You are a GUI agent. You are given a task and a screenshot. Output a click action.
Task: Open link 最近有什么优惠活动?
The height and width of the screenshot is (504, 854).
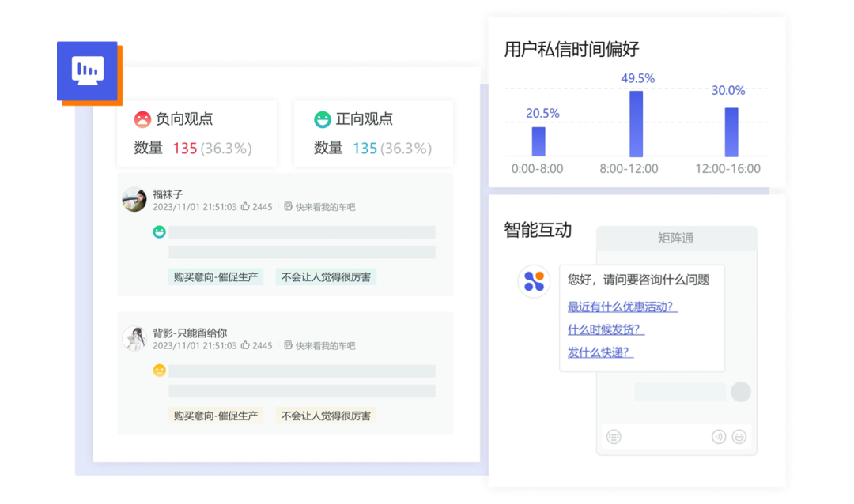[622, 307]
